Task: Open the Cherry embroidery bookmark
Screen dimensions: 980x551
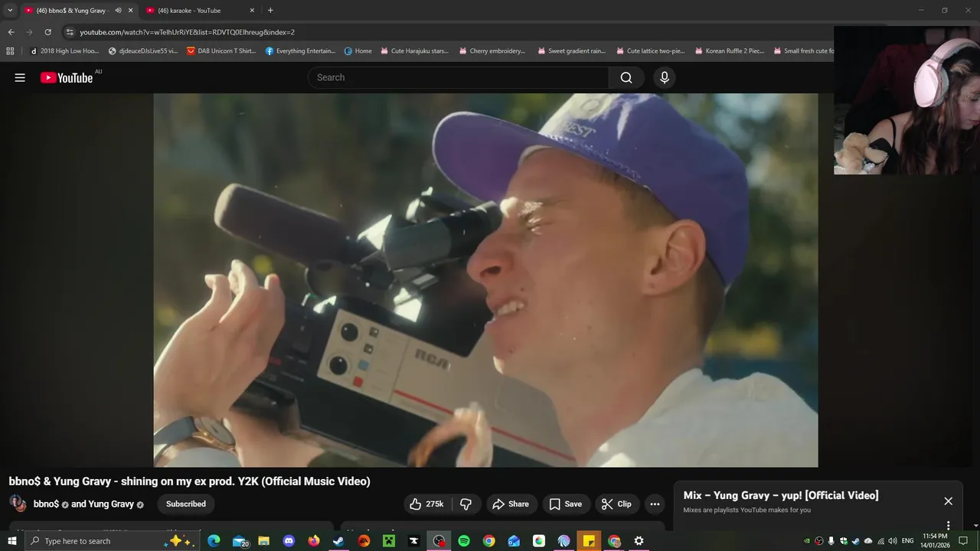Action: 492,51
